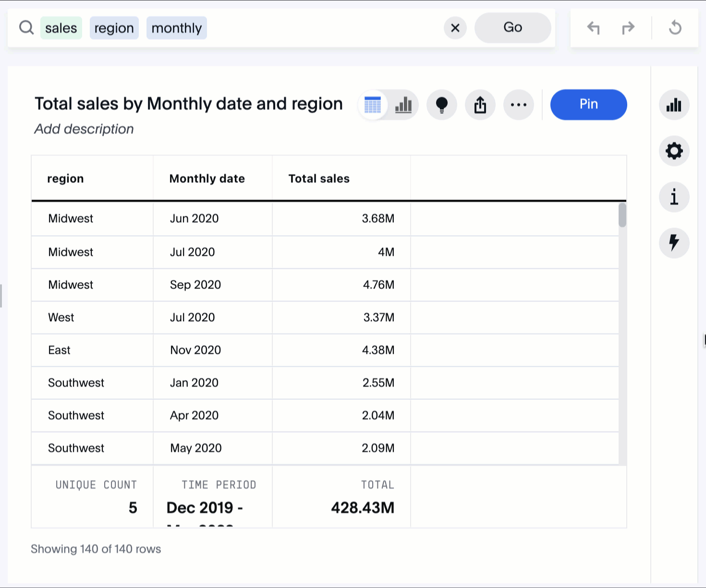Click the search magnifier icon
706x588 pixels.
point(26,28)
